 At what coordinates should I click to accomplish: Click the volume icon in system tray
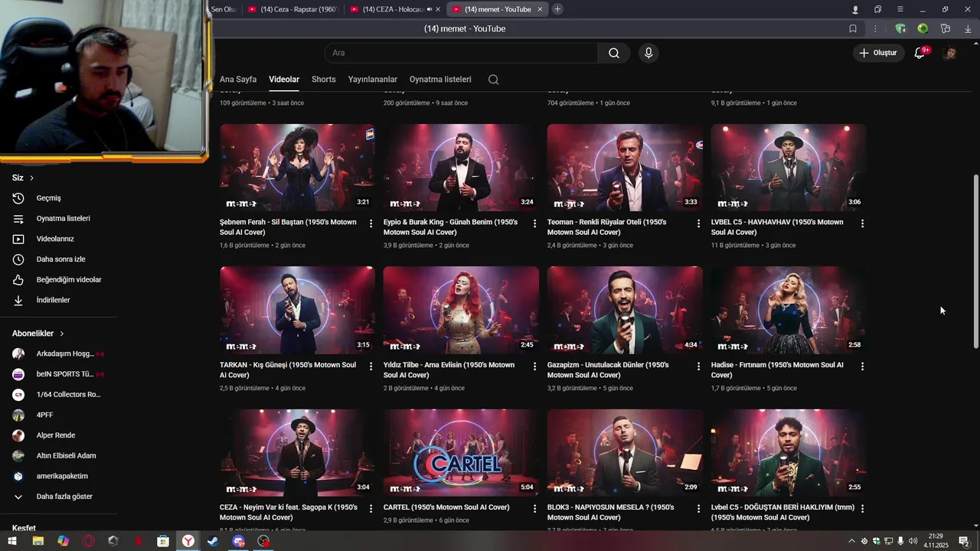[913, 541]
